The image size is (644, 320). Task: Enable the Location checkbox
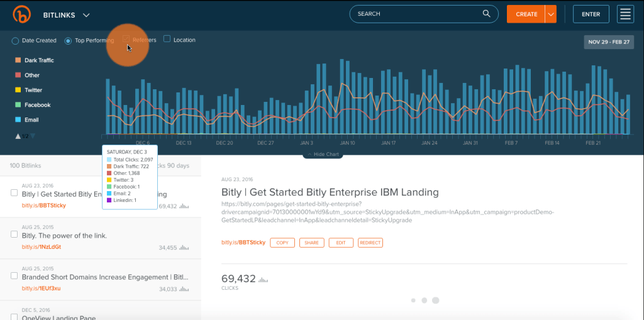(x=167, y=39)
